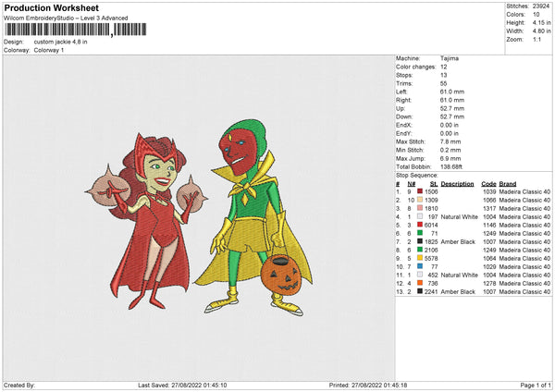This screenshot has height=392, width=555.
Task: Select the orange swatch in stop 12
Action: pos(422,283)
